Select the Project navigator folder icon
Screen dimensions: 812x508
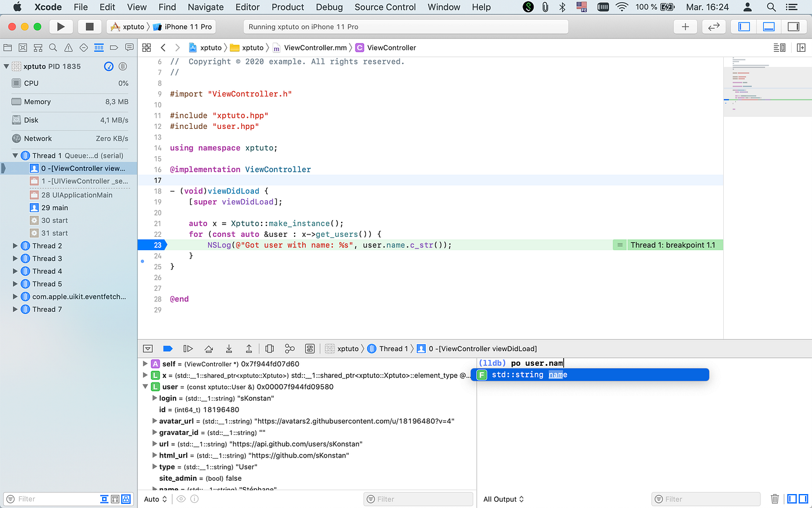coord(8,47)
